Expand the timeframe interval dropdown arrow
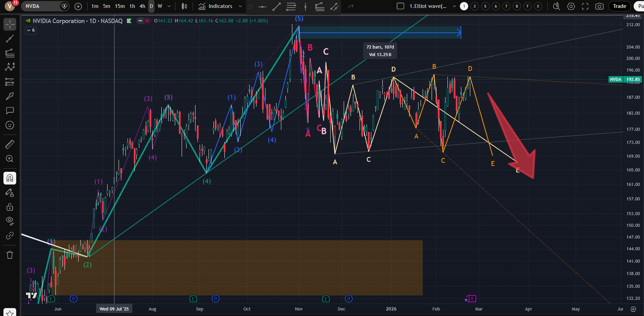Viewport: 644px width, 316px height. pyautogui.click(x=169, y=6)
